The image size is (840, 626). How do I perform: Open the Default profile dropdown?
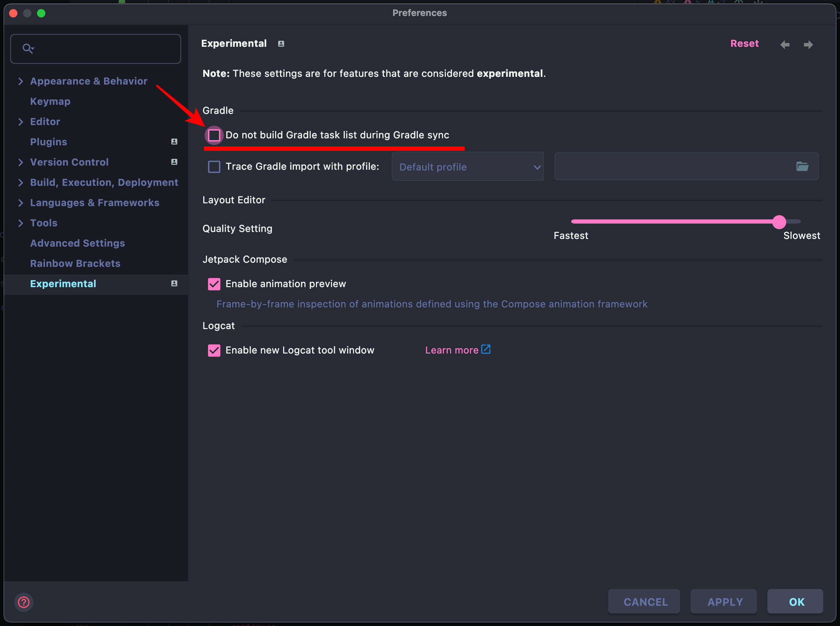(467, 167)
